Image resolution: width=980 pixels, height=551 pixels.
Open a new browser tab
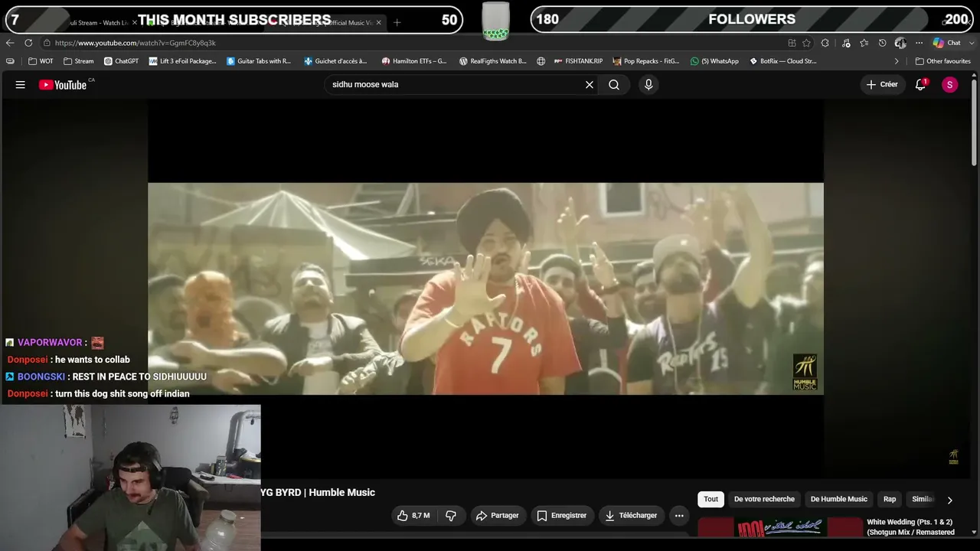[397, 23]
